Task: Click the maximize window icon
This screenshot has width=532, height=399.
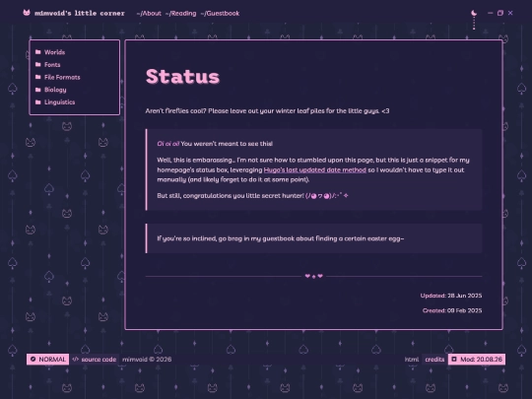Action: (x=500, y=13)
